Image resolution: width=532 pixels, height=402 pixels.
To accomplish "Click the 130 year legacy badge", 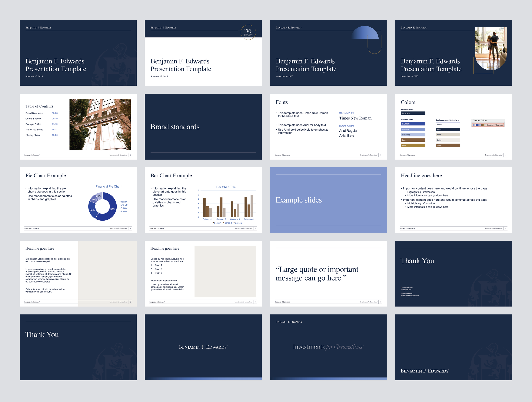I will pos(248,32).
